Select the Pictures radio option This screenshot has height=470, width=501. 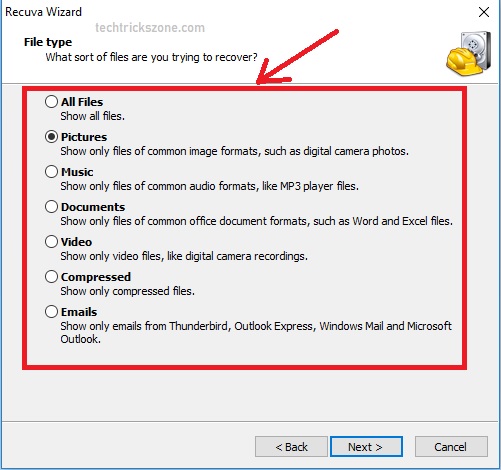[x=51, y=137]
